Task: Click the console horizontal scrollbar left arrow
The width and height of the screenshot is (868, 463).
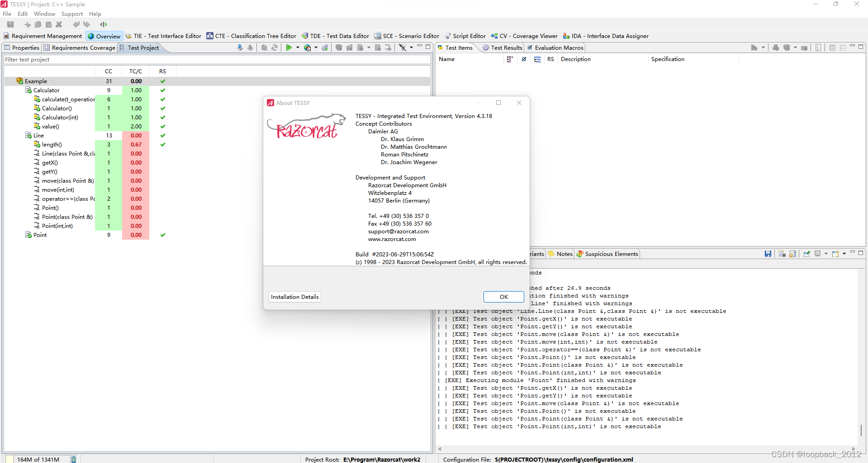Action: (440, 449)
